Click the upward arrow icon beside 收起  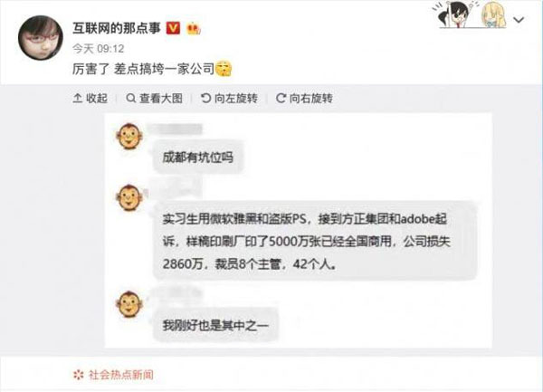coord(77,99)
